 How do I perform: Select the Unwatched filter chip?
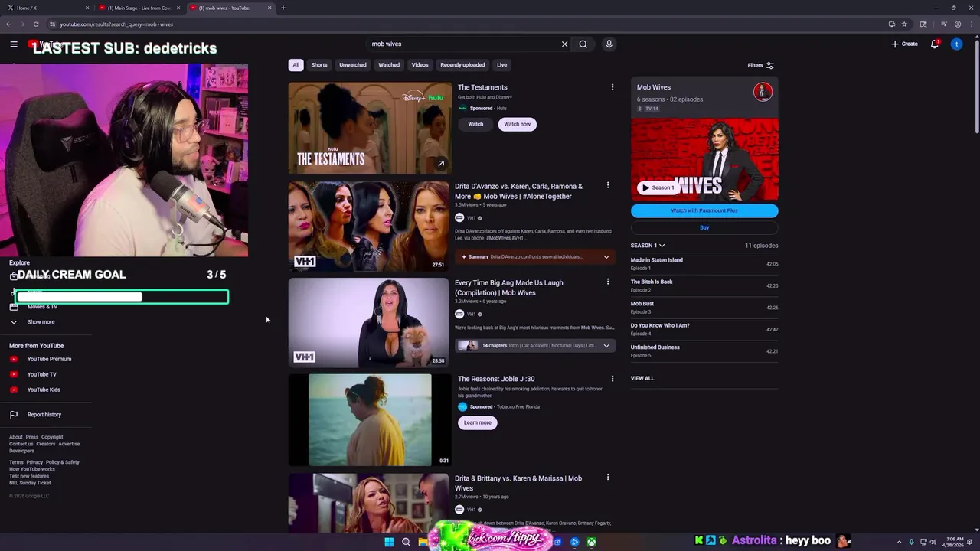353,65
